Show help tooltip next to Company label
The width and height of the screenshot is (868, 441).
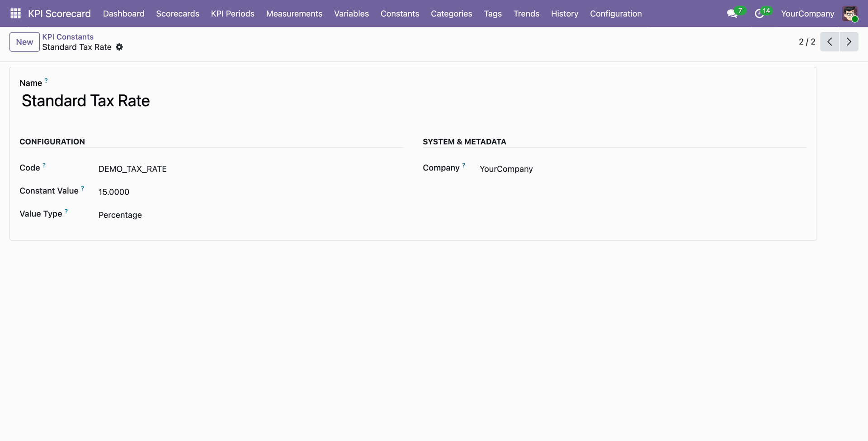click(463, 165)
